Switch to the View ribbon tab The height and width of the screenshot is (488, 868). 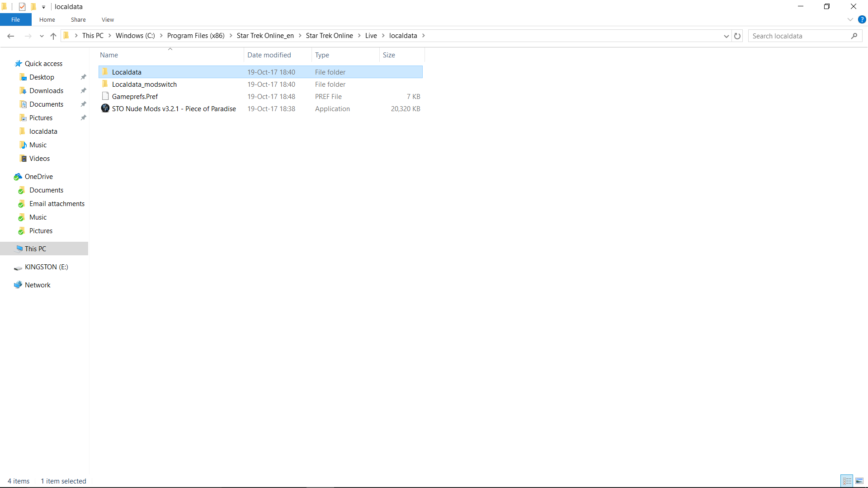click(108, 19)
